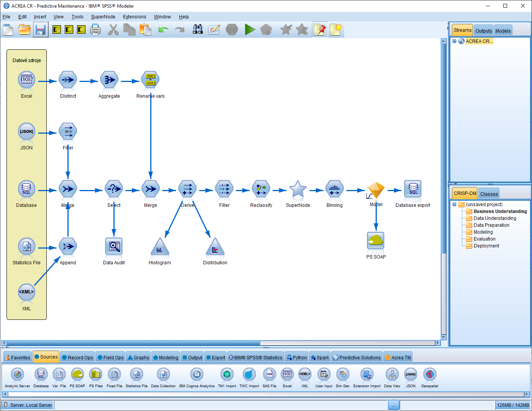The height and width of the screenshot is (411, 532).
Task: Click the Filter node
Action: (x=68, y=132)
